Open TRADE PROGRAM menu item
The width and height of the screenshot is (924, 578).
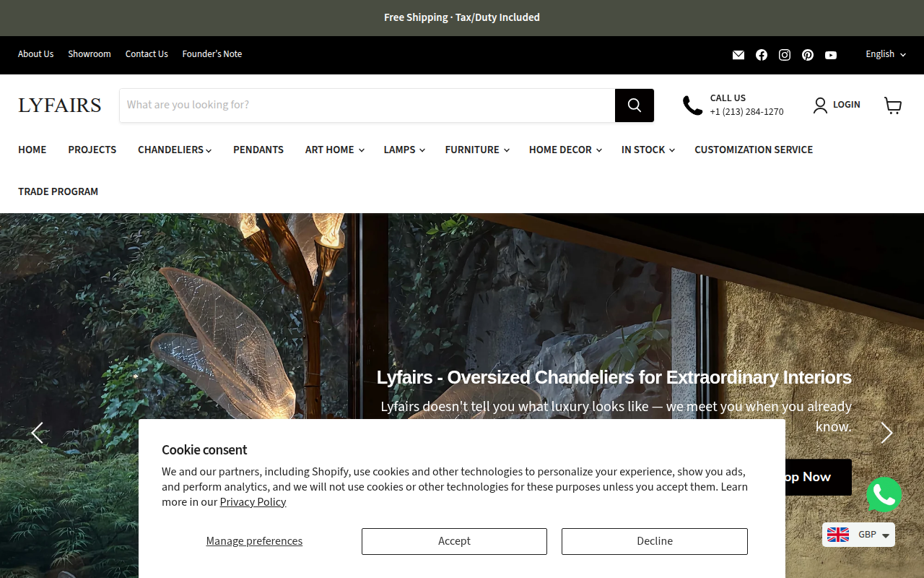pos(58,191)
